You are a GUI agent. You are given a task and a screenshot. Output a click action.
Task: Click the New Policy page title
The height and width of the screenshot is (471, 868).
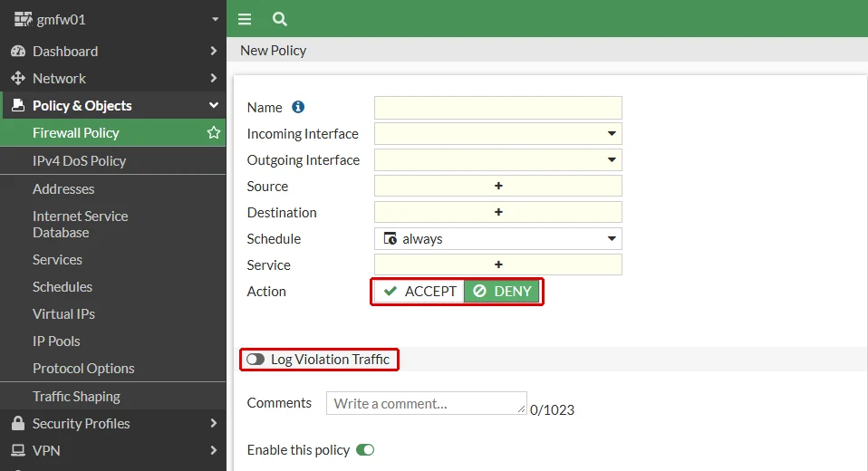273,51
